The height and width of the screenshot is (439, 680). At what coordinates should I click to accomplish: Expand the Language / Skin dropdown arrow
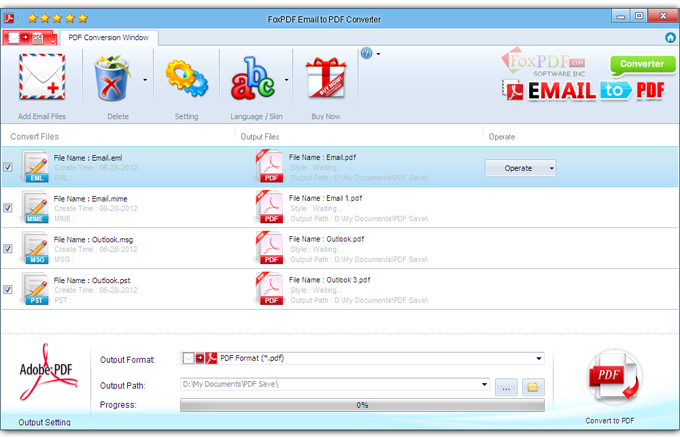coord(286,80)
